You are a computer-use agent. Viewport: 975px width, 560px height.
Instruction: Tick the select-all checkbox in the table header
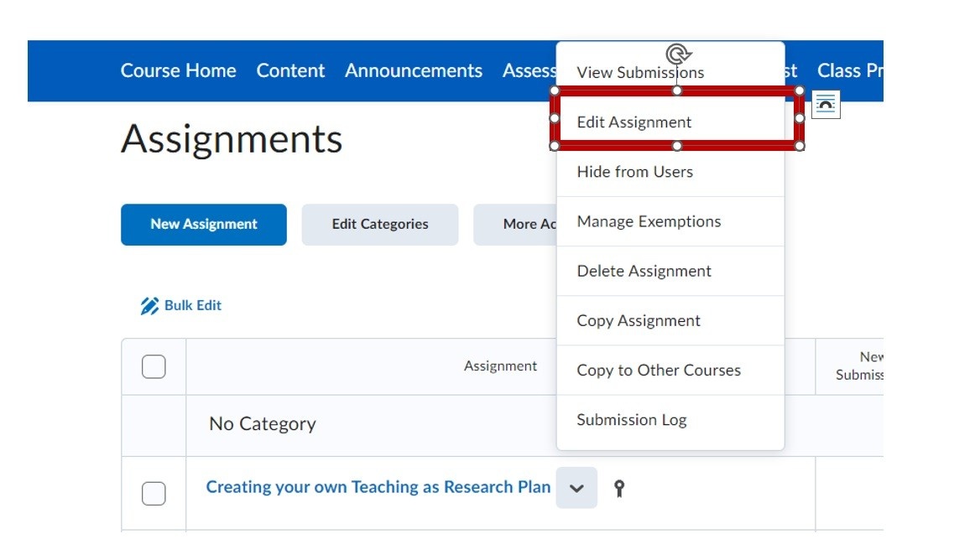click(x=154, y=367)
